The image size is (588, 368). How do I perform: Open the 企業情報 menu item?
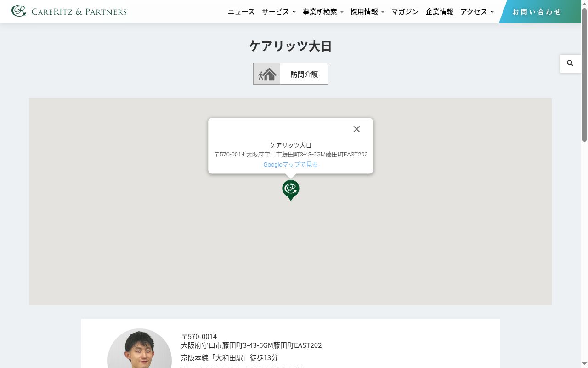[440, 11]
